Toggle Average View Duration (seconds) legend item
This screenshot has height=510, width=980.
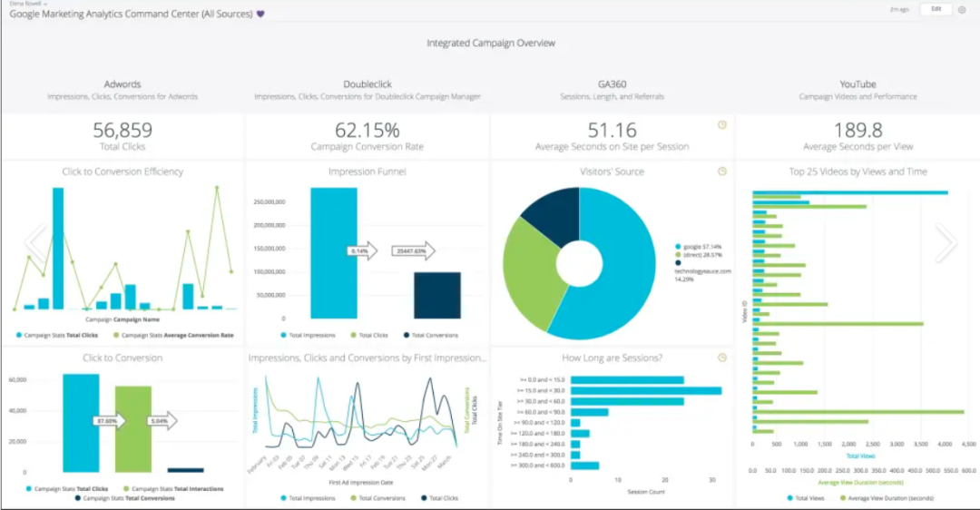[x=887, y=498]
